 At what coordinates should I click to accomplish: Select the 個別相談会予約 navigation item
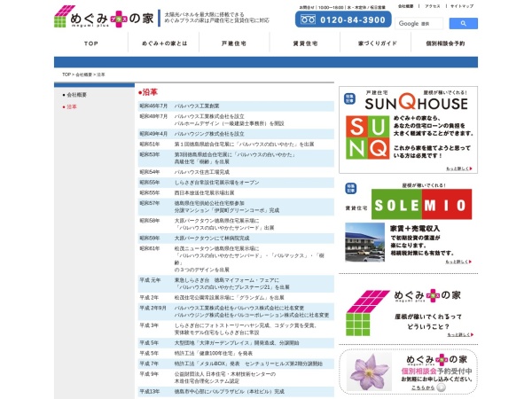445,43
